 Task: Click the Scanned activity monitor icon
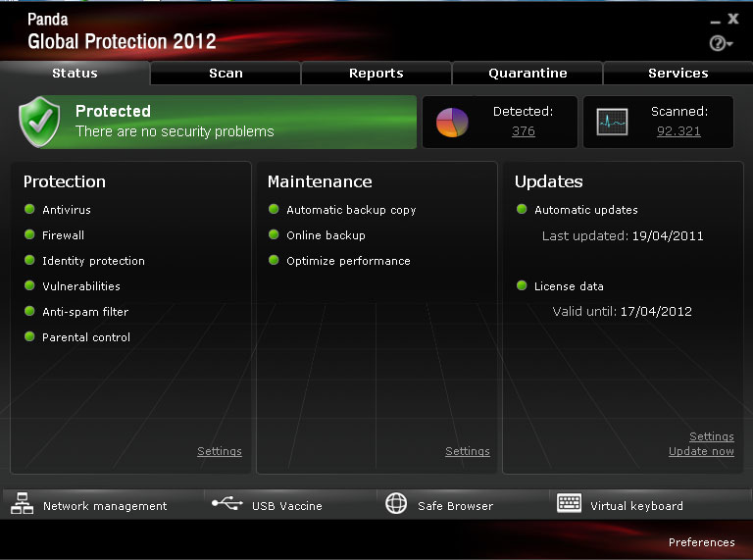coord(612,122)
